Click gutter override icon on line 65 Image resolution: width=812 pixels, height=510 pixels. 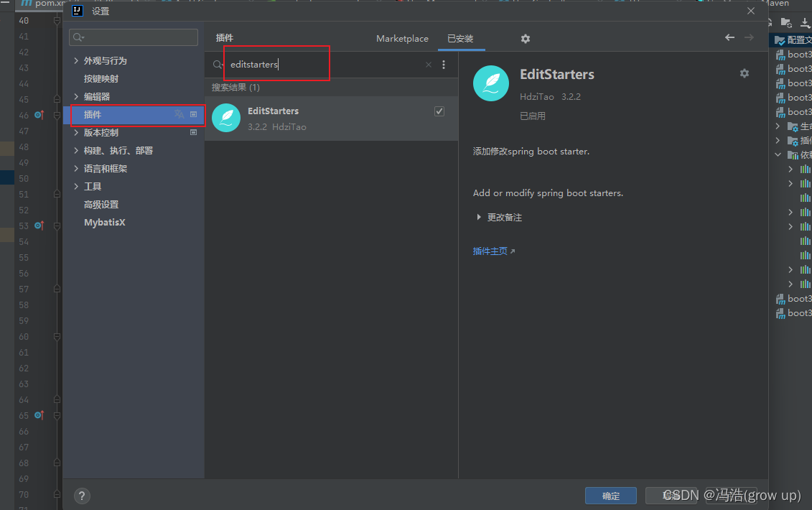39,415
